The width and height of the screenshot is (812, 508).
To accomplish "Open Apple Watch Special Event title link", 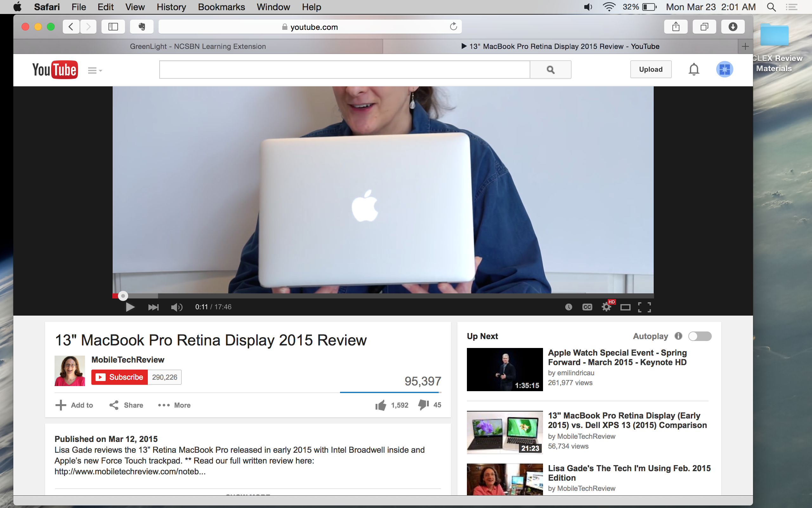I will pyautogui.click(x=617, y=358).
